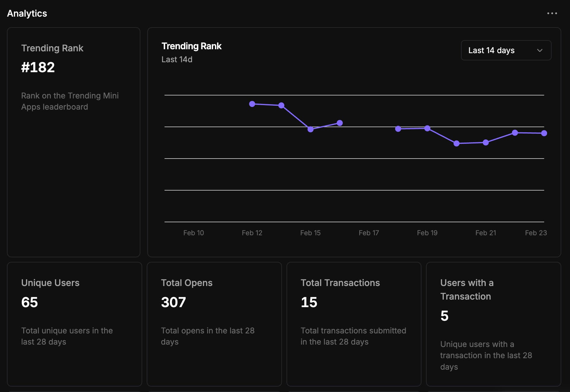Click the Feb 10 axis label
This screenshot has width=570, height=392.
tap(194, 233)
